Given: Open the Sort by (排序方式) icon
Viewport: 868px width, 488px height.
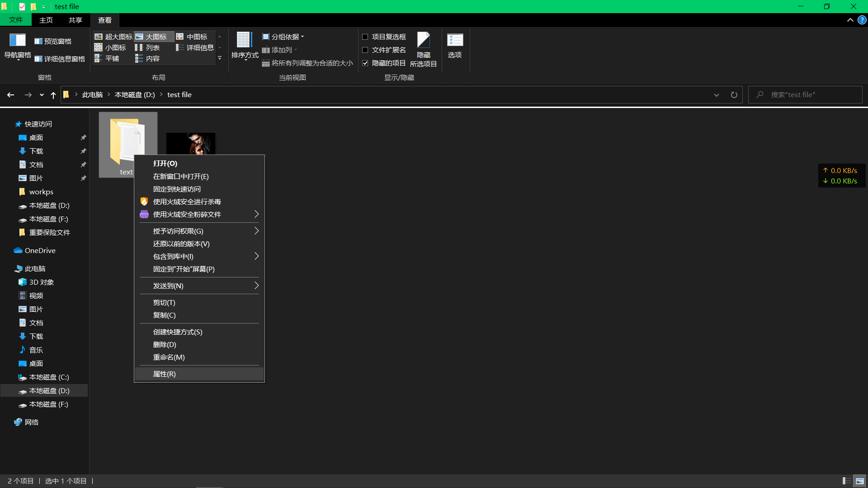Looking at the screenshot, I should 245,41.
